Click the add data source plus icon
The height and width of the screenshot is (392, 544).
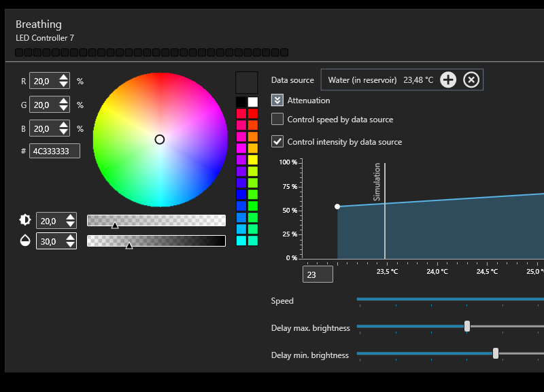448,80
